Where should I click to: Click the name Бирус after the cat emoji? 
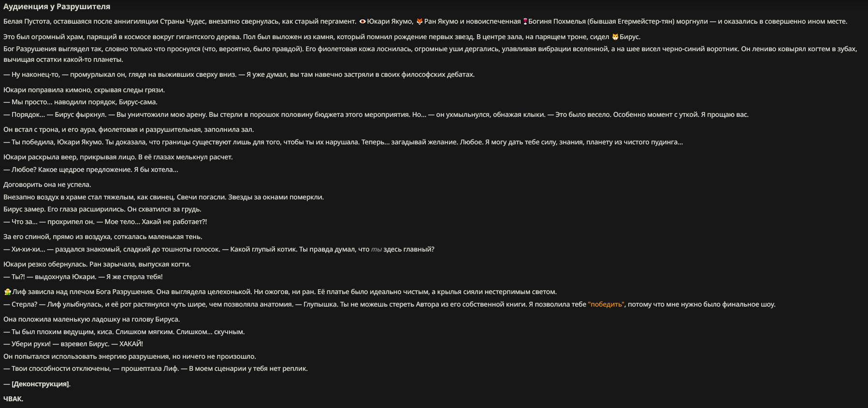pos(630,37)
